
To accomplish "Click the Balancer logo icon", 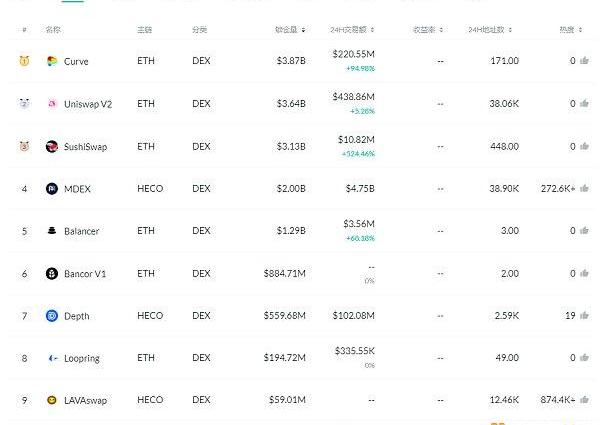I will 52,231.
